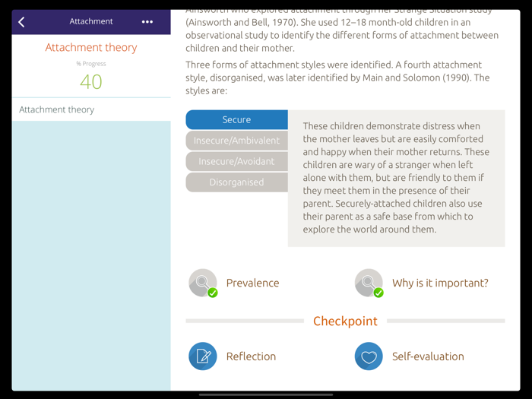The width and height of the screenshot is (532, 399).
Task: Launch the Self-evaluation text link
Action: [428, 356]
